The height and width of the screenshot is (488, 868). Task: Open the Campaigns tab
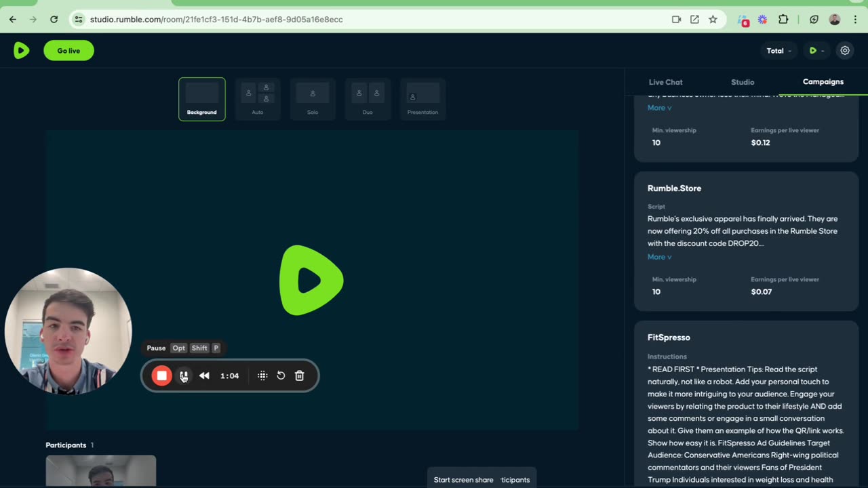click(x=823, y=82)
